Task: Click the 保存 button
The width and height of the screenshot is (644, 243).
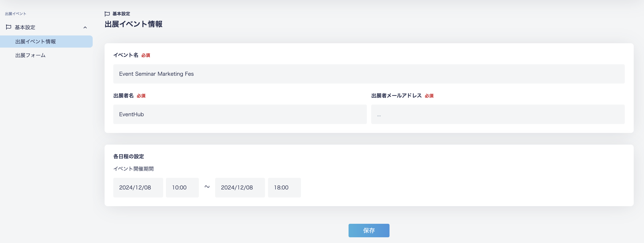Action: [x=369, y=230]
